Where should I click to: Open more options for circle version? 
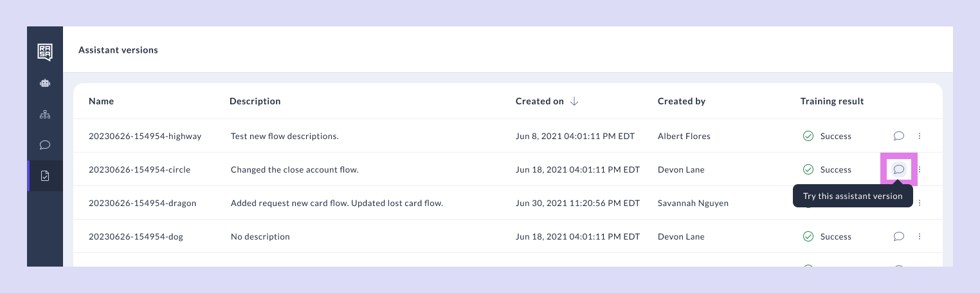pos(920,169)
